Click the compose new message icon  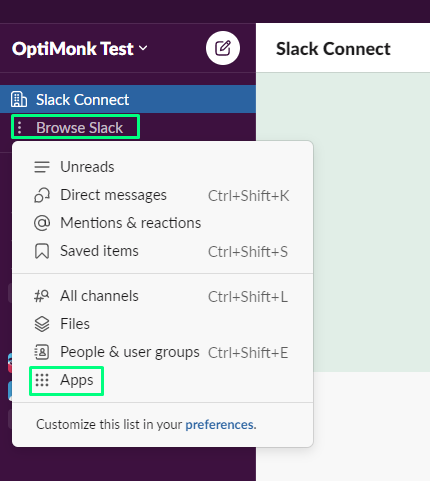(x=223, y=48)
